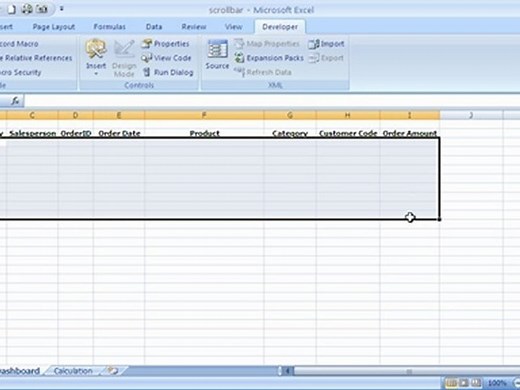Select column C header
This screenshot has width=520, height=390.
tap(32, 115)
